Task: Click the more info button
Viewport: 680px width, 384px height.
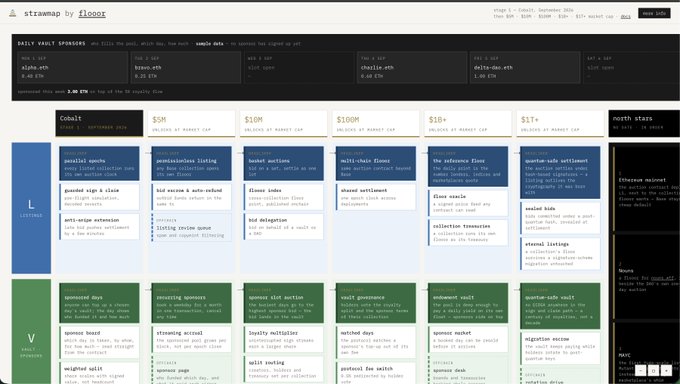Action: [x=654, y=13]
